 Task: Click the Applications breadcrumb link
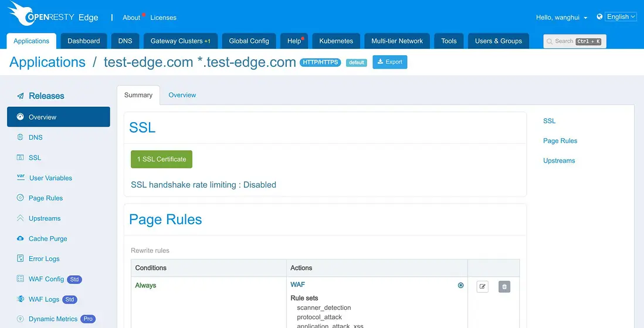pos(48,62)
